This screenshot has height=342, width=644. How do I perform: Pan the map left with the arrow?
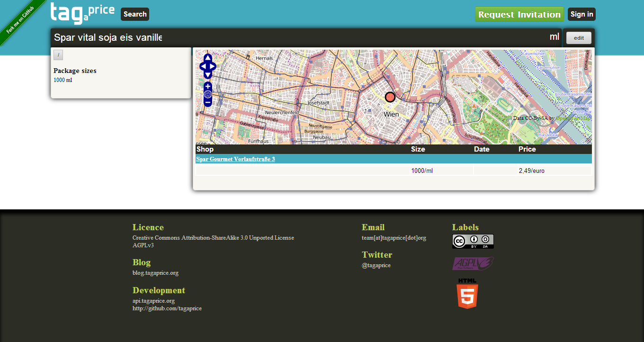click(x=203, y=66)
